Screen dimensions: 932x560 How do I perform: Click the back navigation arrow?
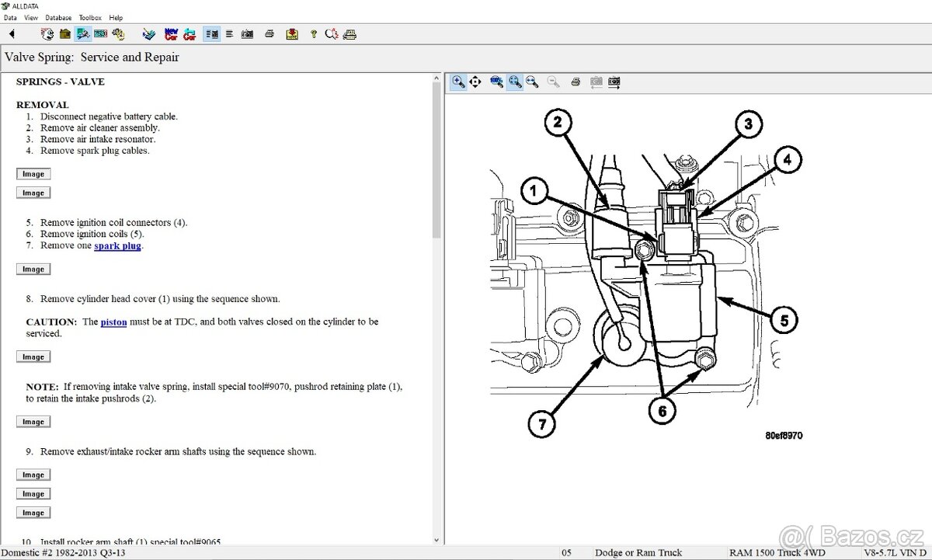(x=11, y=33)
